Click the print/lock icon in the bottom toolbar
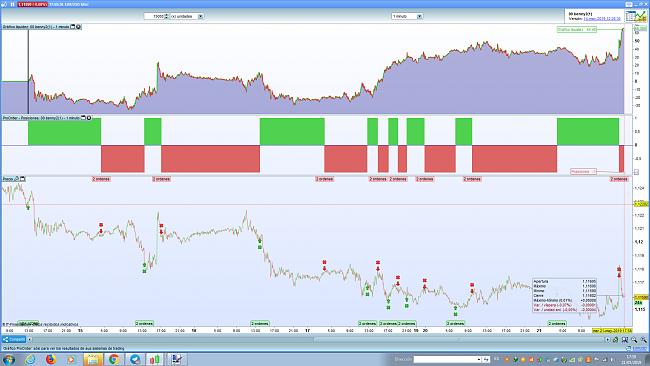Image resolution: width=650 pixels, height=366 pixels. [x=616, y=340]
